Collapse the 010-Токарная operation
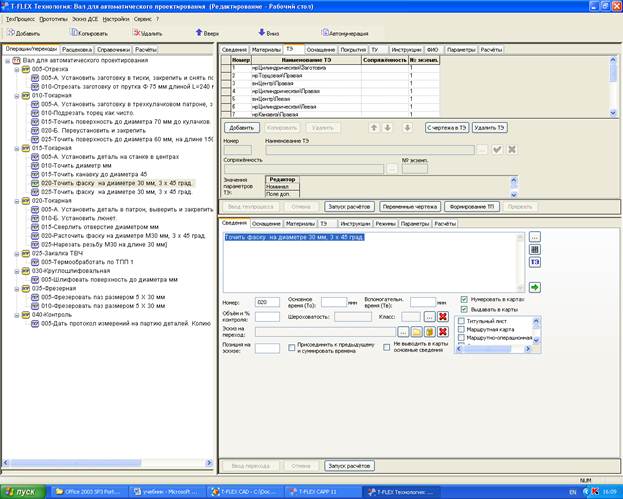Viewport: 623px width, 499px height. click(17, 96)
